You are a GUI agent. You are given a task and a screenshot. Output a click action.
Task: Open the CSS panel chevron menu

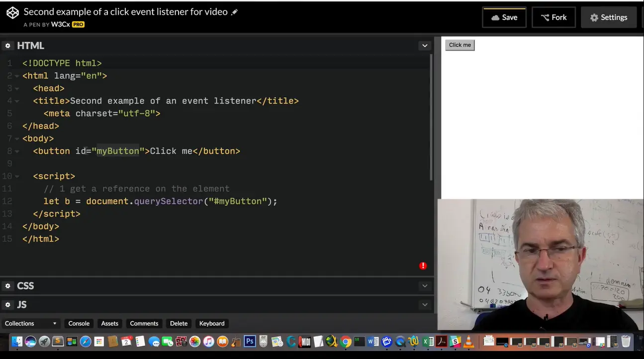coord(425,286)
